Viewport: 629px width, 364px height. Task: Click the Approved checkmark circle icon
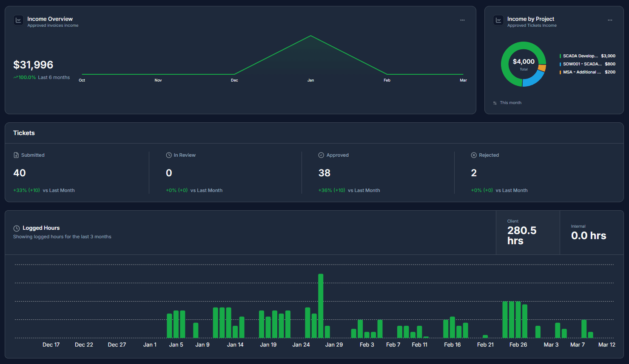321,155
